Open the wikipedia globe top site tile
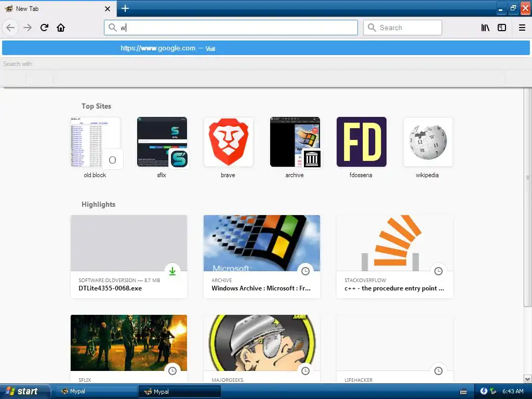This screenshot has height=399, width=532. point(428,142)
